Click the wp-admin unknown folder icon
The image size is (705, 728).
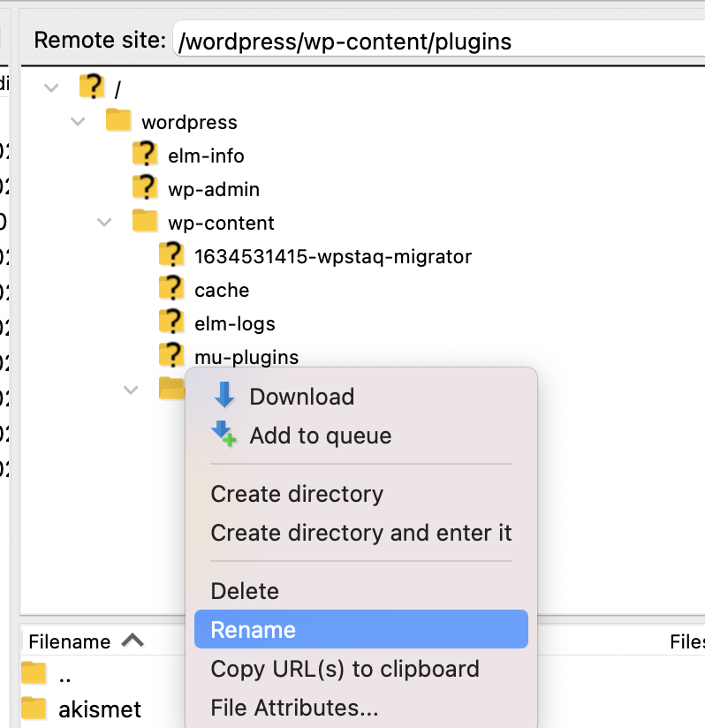145,188
